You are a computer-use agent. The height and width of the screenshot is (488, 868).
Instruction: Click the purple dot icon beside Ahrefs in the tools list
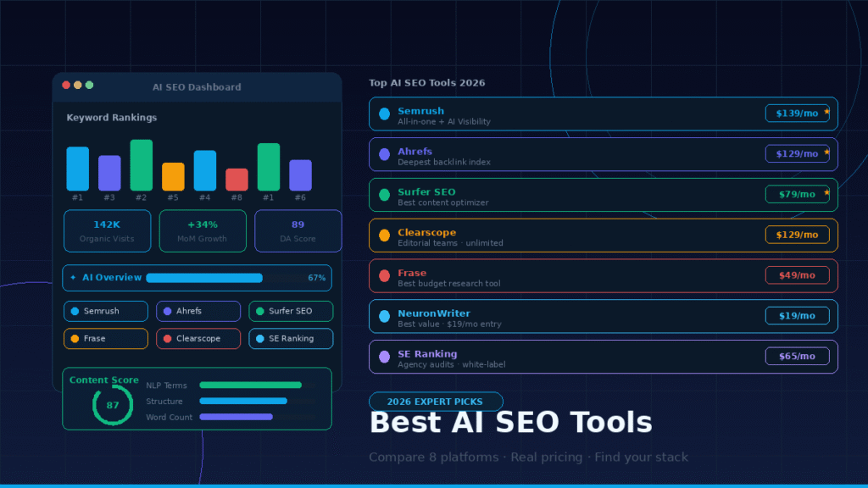[384, 154]
